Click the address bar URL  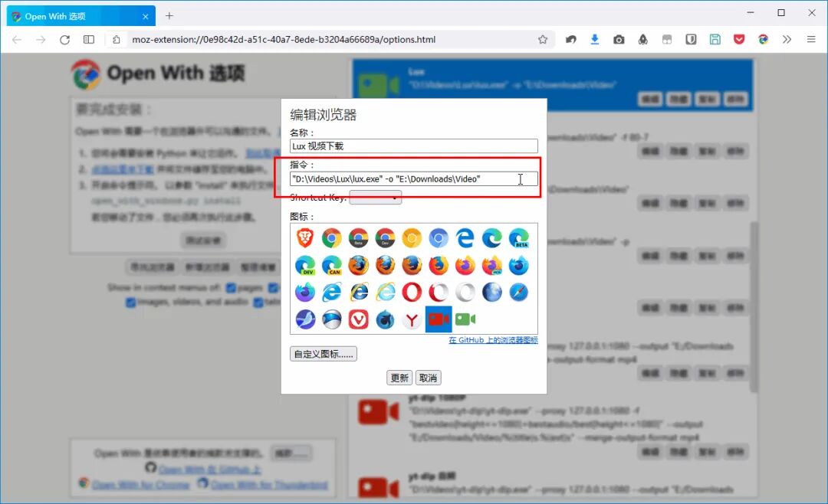pos(284,40)
